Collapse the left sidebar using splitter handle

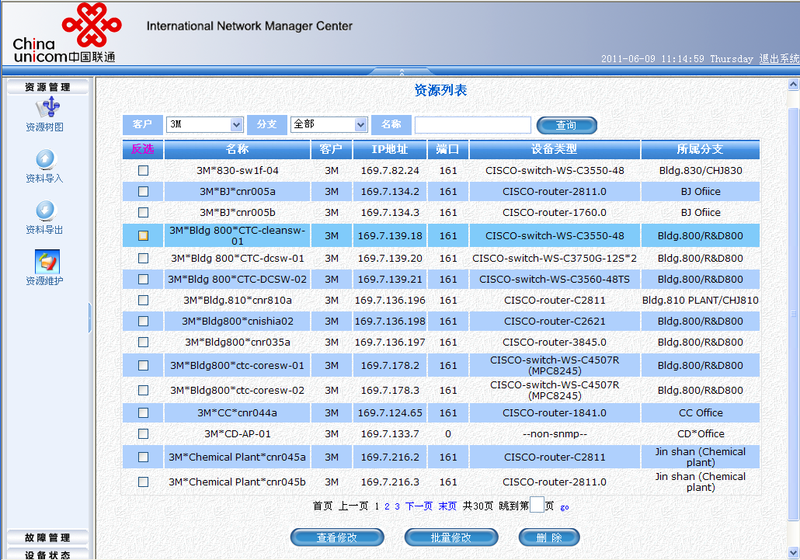90,318
